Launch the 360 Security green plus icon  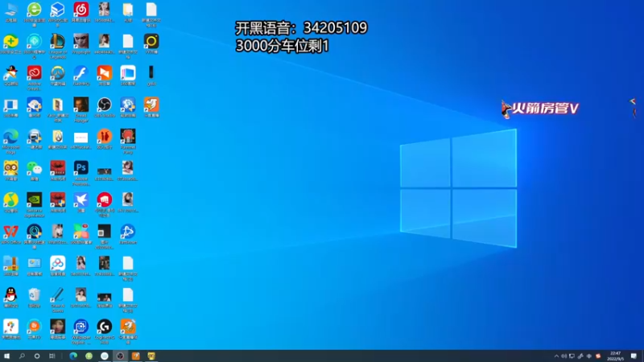(x=10, y=42)
